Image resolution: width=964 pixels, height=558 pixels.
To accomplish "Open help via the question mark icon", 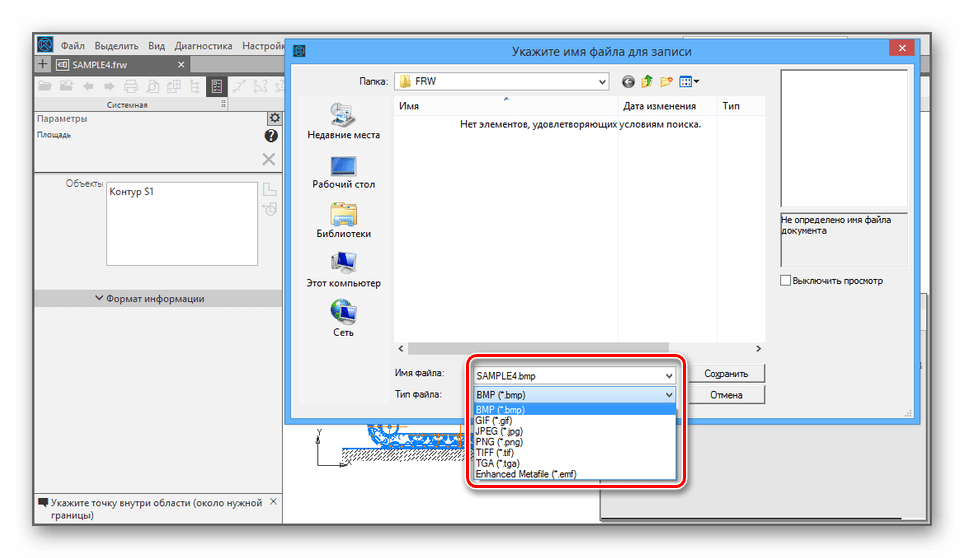I will tap(271, 136).
